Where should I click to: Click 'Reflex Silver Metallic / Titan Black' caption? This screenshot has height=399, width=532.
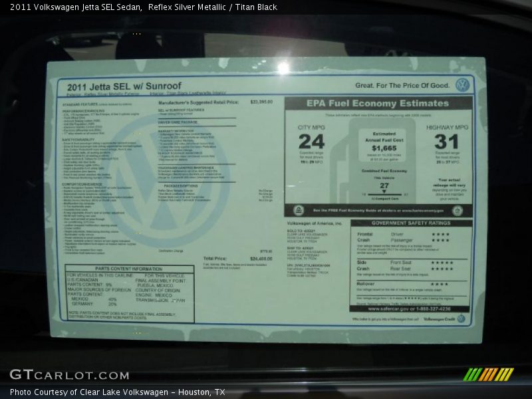click(212, 7)
